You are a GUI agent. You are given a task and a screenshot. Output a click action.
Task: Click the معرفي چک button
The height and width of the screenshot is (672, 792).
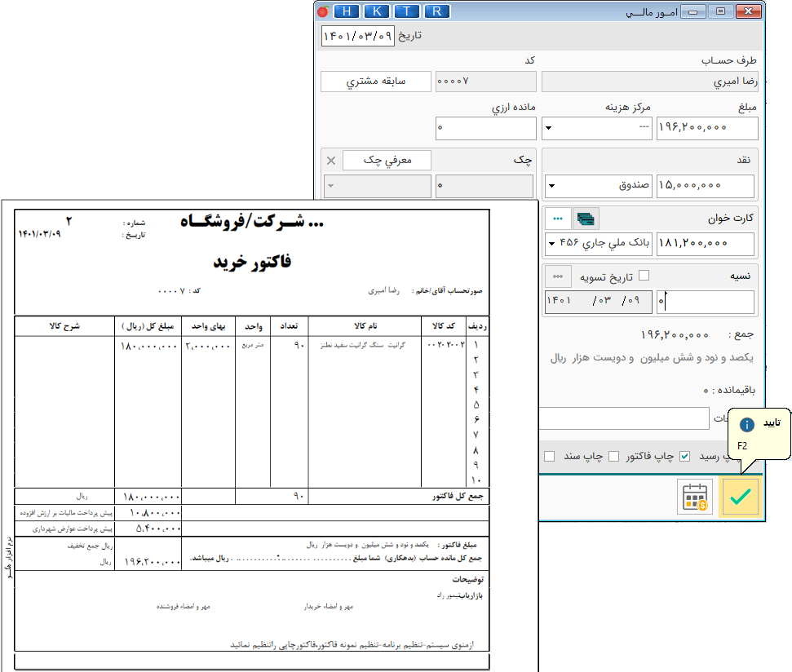click(387, 161)
